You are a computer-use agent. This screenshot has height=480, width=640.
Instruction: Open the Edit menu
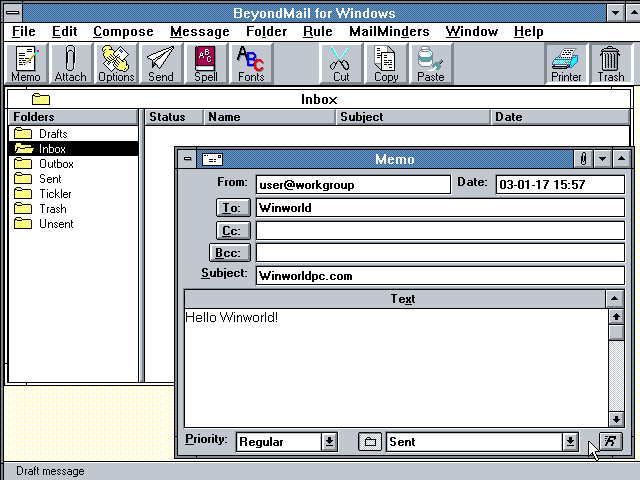(64, 32)
